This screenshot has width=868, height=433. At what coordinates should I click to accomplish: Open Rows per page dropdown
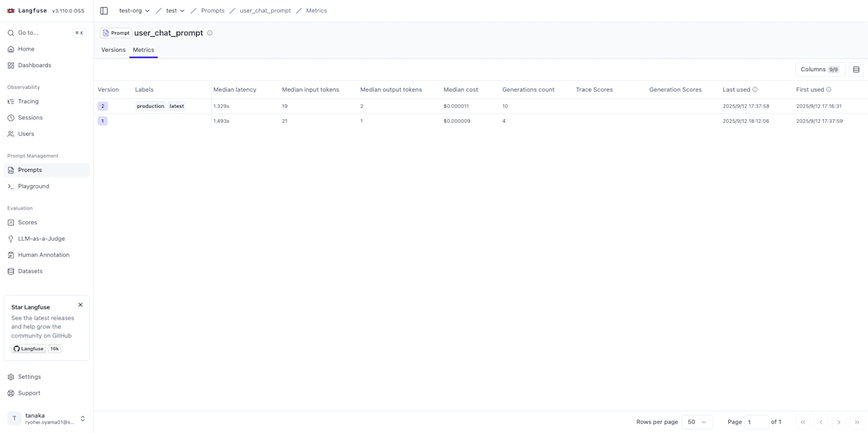click(697, 422)
